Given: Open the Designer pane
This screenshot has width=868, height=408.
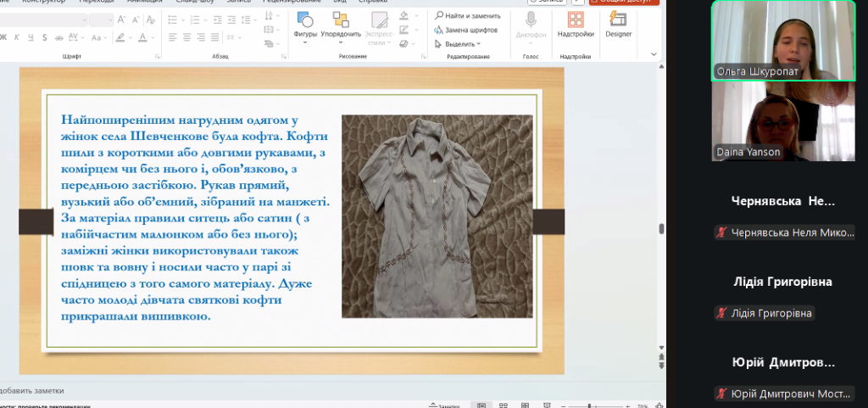Looking at the screenshot, I should point(618,24).
